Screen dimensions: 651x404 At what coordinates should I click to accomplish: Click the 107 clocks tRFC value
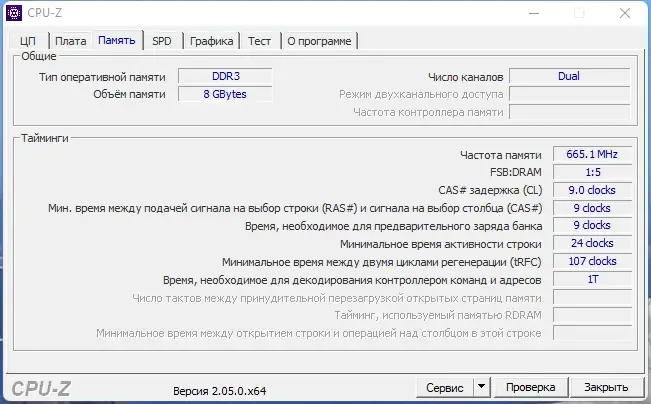coord(592,261)
